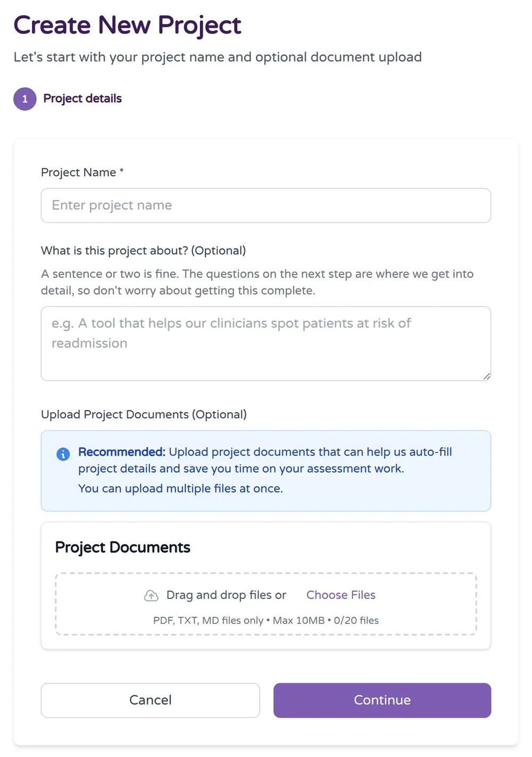Click the Continue button
The width and height of the screenshot is (532, 757).
click(x=382, y=700)
